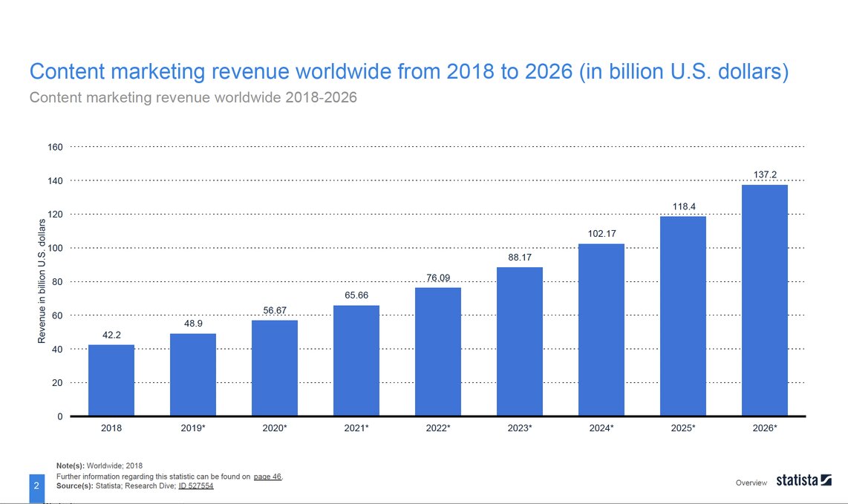Screen dimensions: 848x504
Task: Select the 2025* bar showing 118.4
Action: pyautogui.click(x=683, y=316)
